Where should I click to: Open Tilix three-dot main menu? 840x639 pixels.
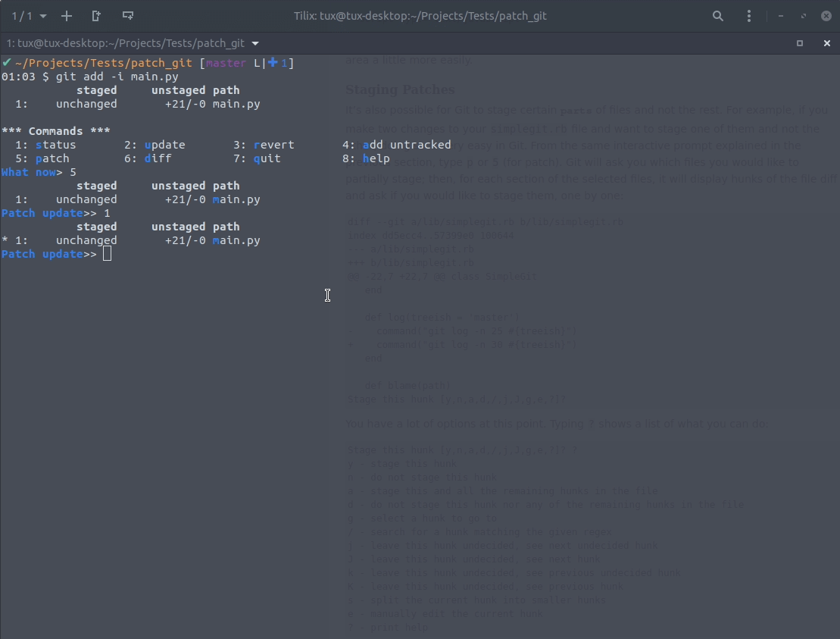[x=749, y=16]
